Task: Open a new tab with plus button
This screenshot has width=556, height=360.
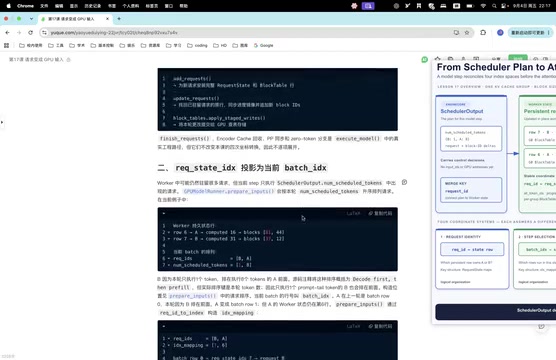Action: coord(119,19)
